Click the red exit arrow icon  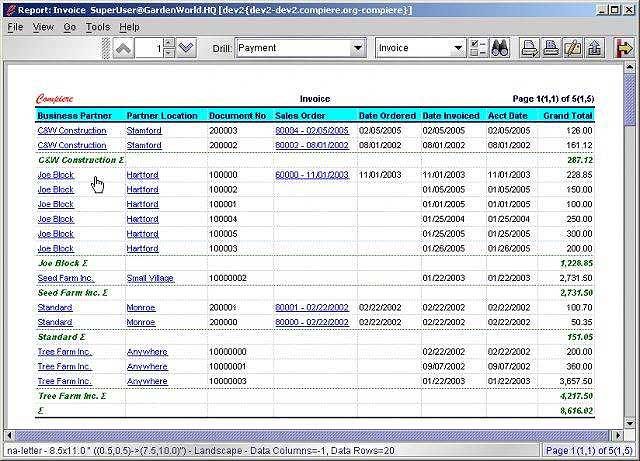[624, 48]
